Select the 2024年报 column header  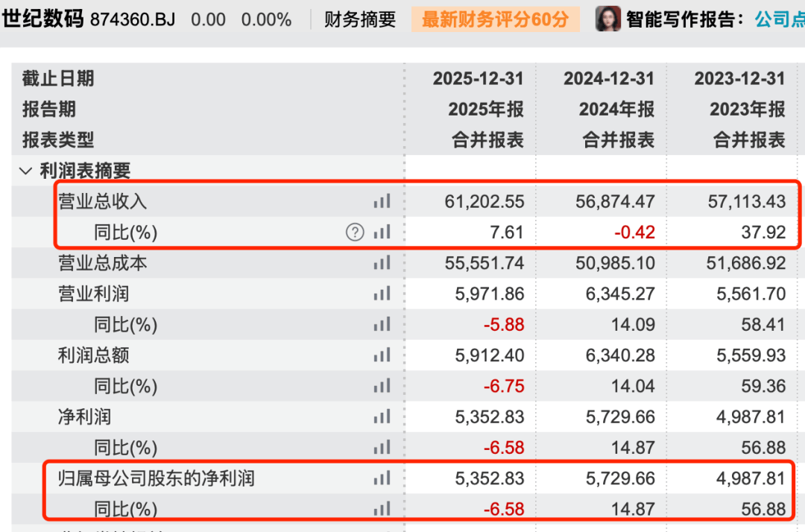tap(616, 109)
